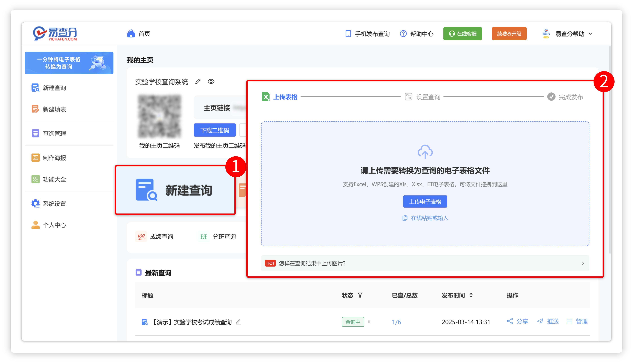
Task: Select the 上传表格 step
Action: [x=279, y=97]
